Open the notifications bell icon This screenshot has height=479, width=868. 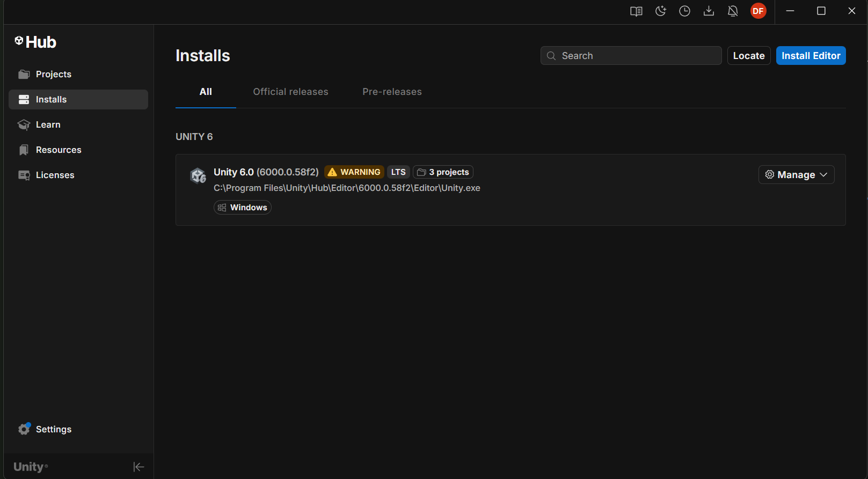point(733,11)
